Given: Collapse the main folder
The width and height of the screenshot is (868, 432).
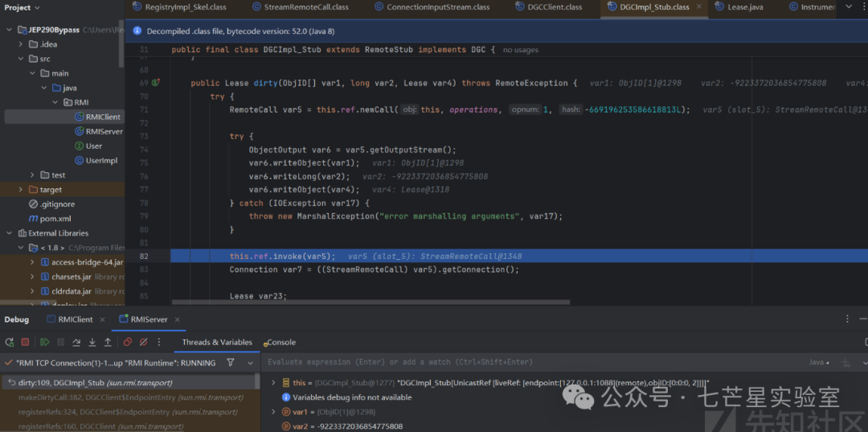Looking at the screenshot, I should tap(33, 73).
